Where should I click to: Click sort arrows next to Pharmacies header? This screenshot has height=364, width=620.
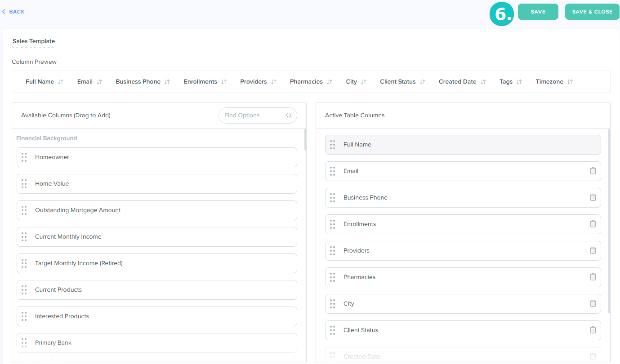point(330,82)
